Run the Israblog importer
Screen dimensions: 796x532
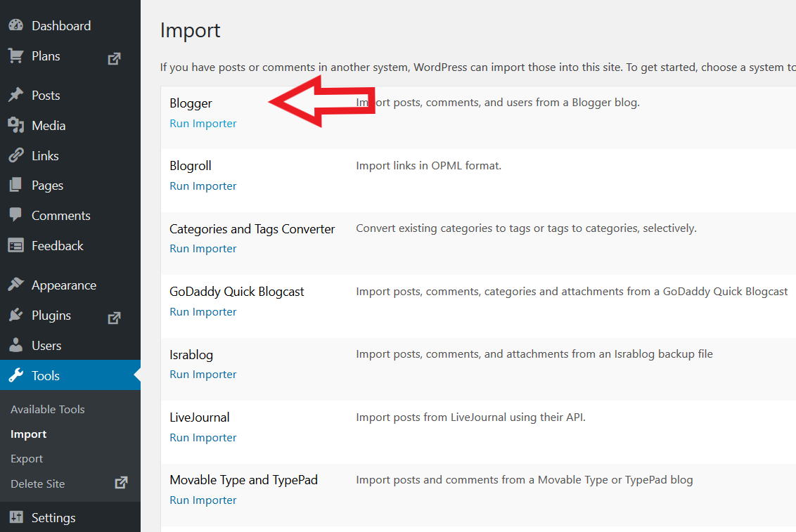point(203,375)
